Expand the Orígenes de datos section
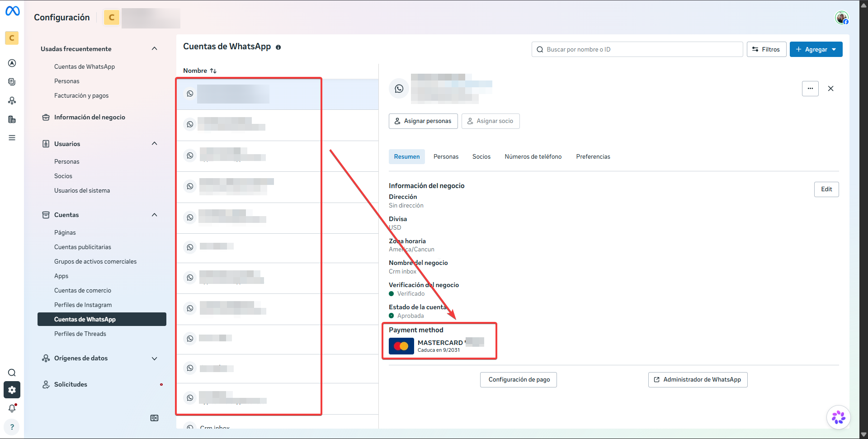The width and height of the screenshot is (868, 439). 155,359
